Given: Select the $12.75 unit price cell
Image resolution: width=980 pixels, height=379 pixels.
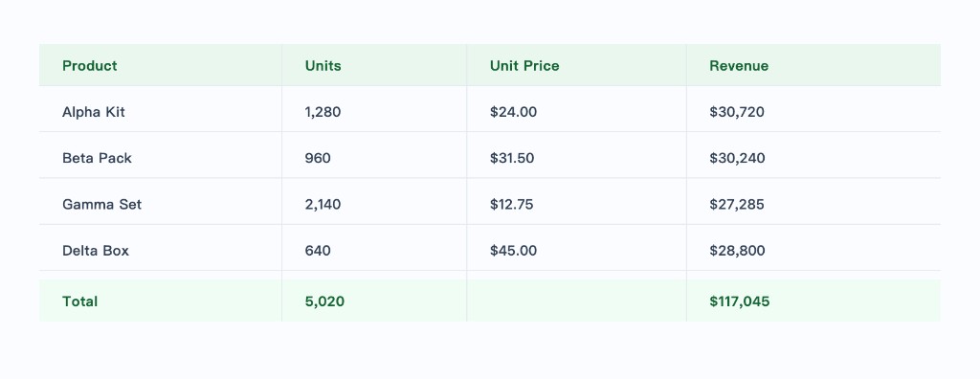Looking at the screenshot, I should (x=577, y=201).
